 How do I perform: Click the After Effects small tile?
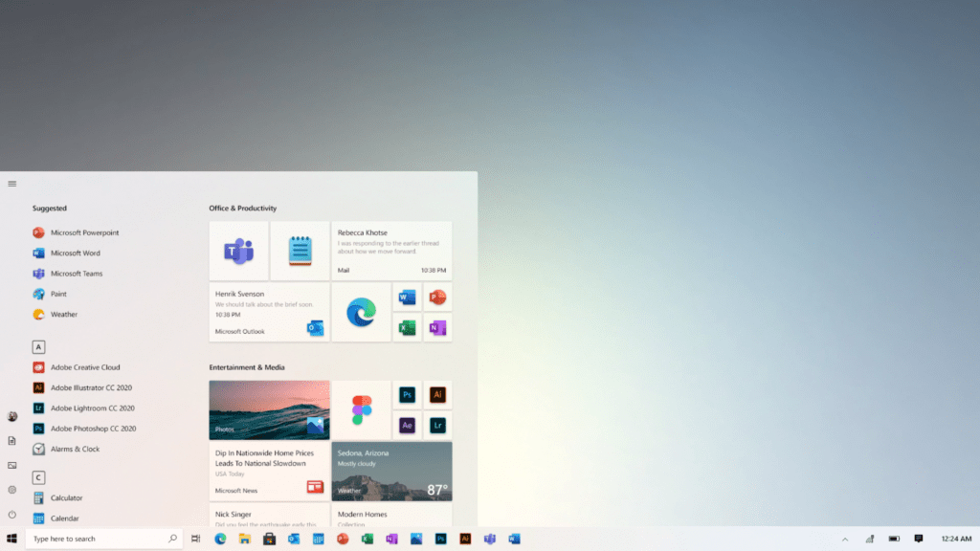(407, 426)
